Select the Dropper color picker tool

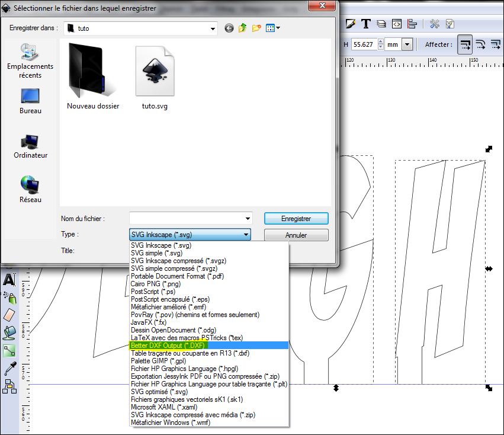point(9,369)
